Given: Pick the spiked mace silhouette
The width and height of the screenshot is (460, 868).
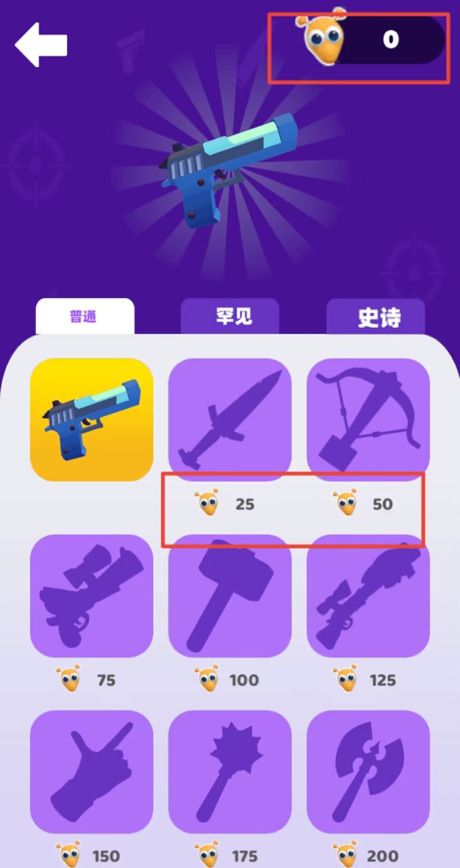Looking at the screenshot, I should 230,772.
